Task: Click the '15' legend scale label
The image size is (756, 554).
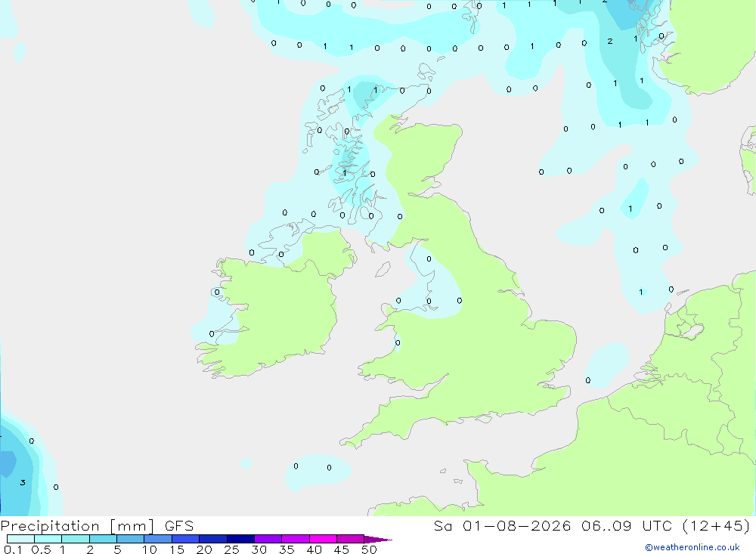Action: 177,549
